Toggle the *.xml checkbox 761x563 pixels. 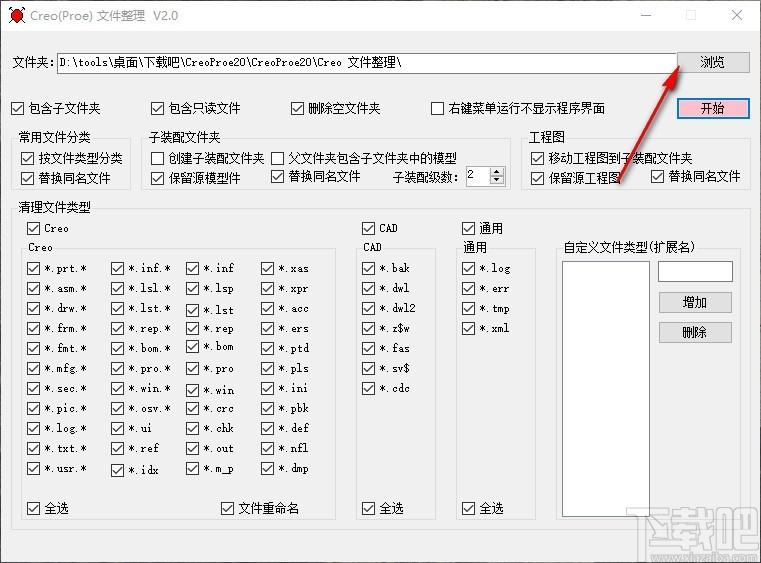tap(468, 328)
